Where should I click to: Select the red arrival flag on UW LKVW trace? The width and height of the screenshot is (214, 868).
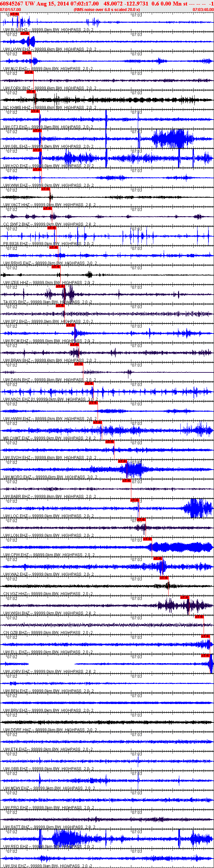coord(25,33)
